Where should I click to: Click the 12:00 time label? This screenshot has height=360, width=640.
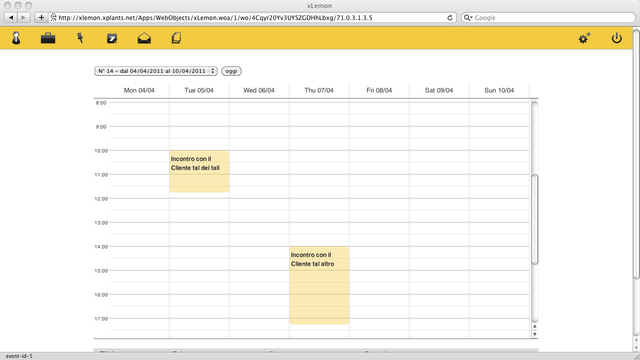101,199
